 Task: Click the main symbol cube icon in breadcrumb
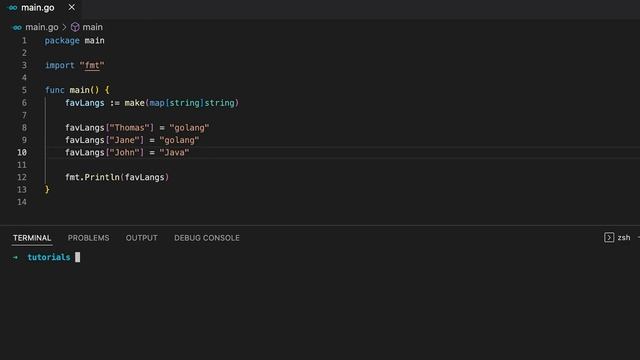[x=75, y=27]
